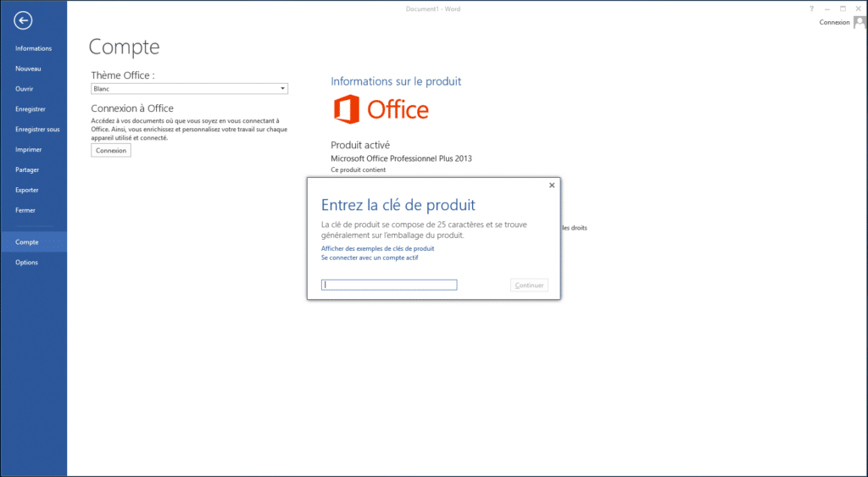Go to the Imprimer section
Image resolution: width=868 pixels, height=477 pixels.
(28, 150)
